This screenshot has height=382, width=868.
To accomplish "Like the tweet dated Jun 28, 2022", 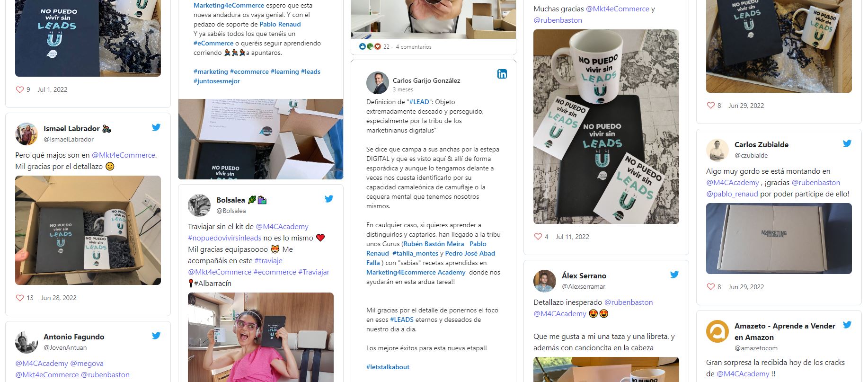I will point(20,298).
